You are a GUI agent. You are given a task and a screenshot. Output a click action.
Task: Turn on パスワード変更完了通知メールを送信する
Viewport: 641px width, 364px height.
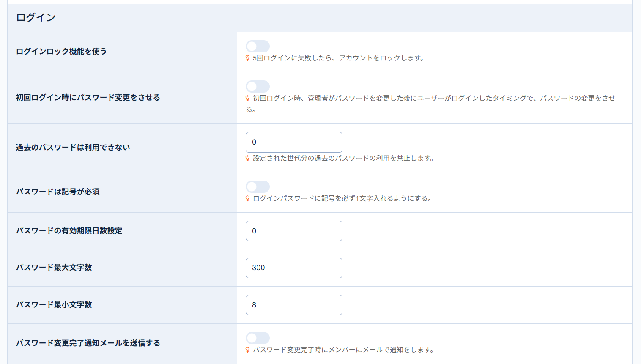click(257, 338)
